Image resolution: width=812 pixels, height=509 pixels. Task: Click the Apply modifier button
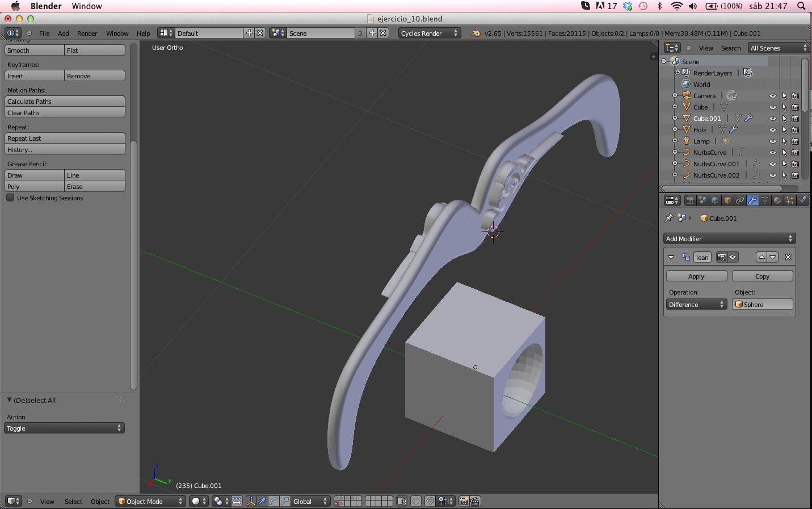click(x=696, y=276)
